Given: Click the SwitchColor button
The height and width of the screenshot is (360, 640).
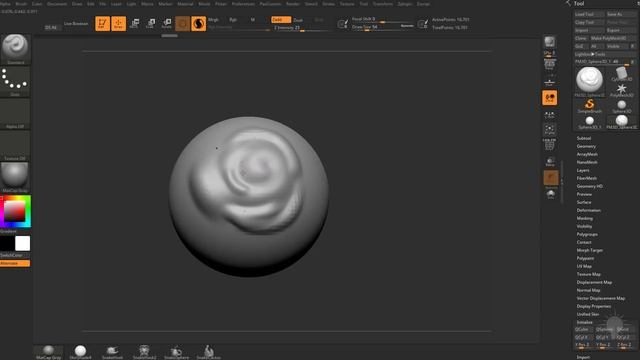Looking at the screenshot, I should 15,256.
